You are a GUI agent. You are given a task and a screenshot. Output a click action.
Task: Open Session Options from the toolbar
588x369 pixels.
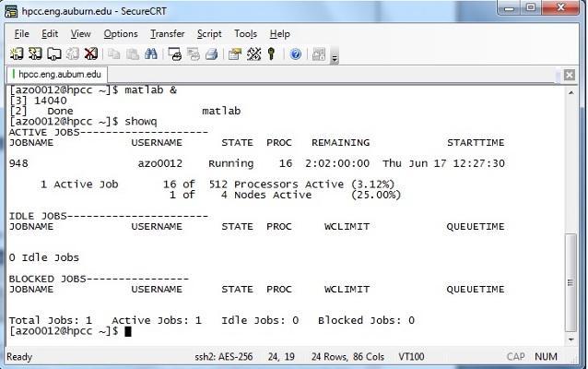click(x=235, y=54)
